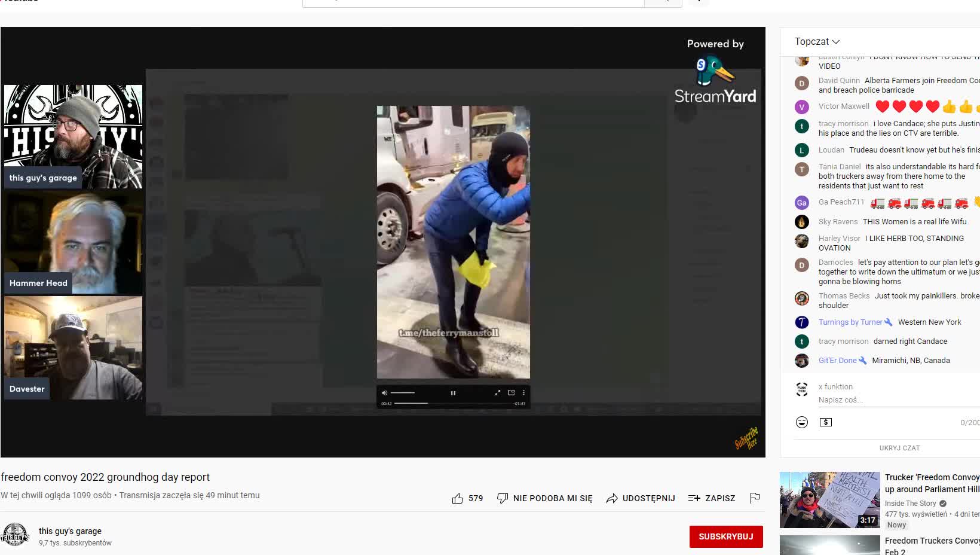Click the SUBSKRYBUJ subscribe button
Screen dimensions: 980x555
[x=726, y=536]
